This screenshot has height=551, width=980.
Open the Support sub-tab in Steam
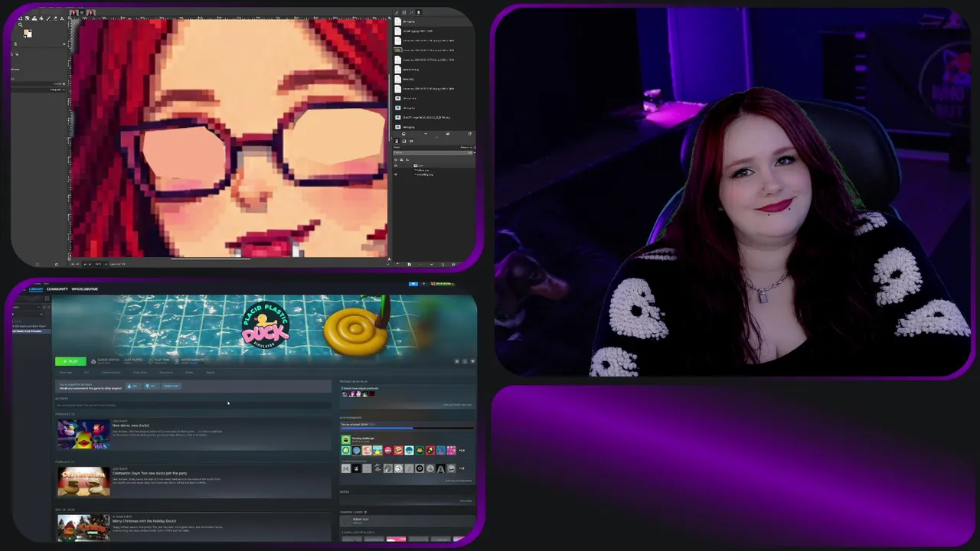(x=211, y=373)
